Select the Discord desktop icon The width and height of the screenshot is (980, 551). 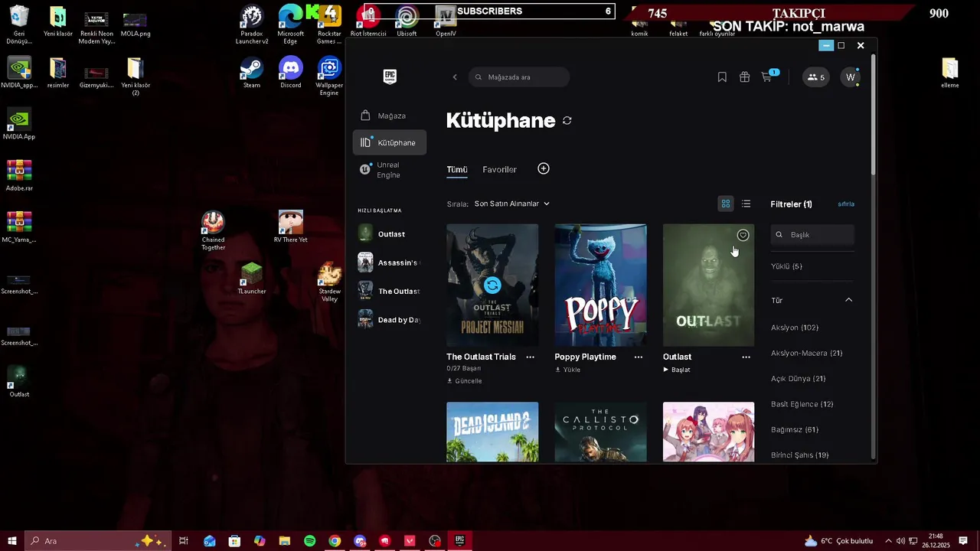pos(291,73)
